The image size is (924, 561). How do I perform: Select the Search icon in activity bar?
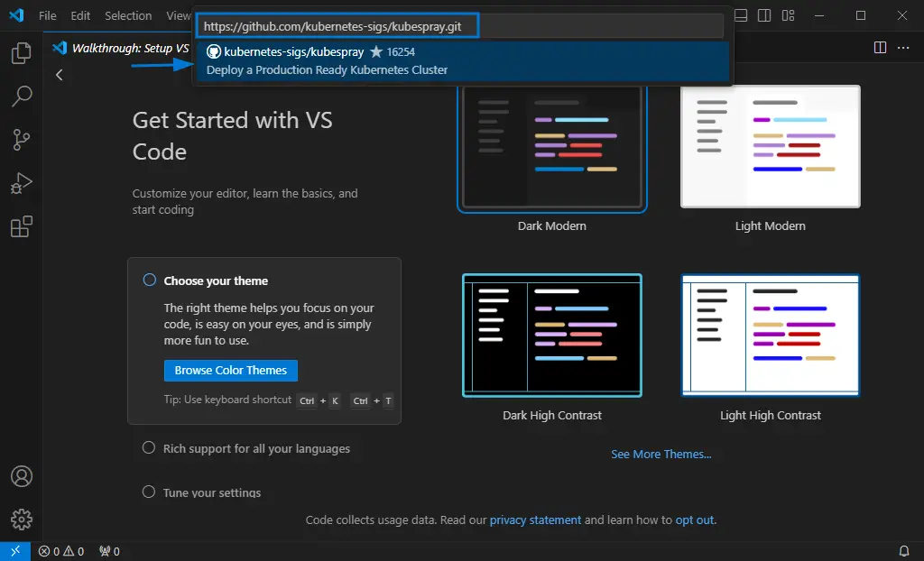tap(20, 97)
